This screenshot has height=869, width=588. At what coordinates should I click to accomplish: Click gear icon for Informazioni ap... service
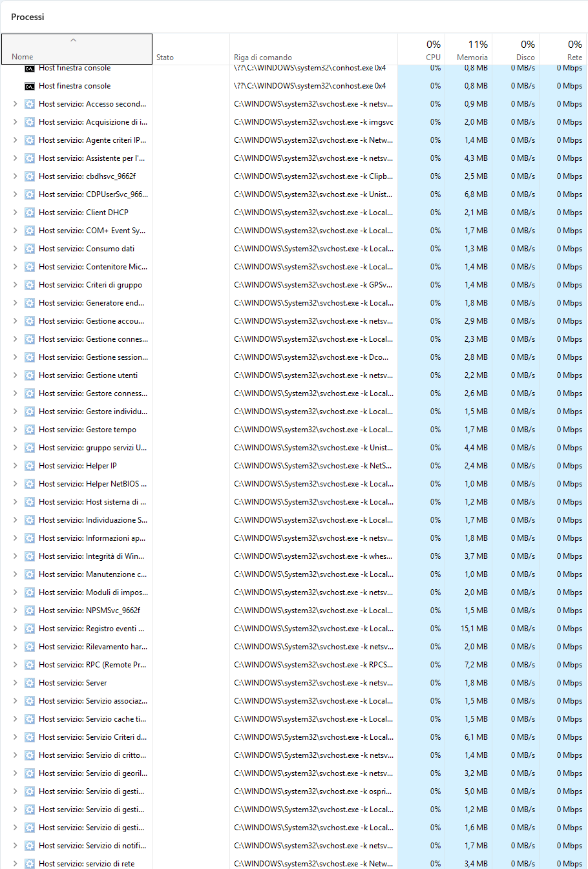coord(30,538)
